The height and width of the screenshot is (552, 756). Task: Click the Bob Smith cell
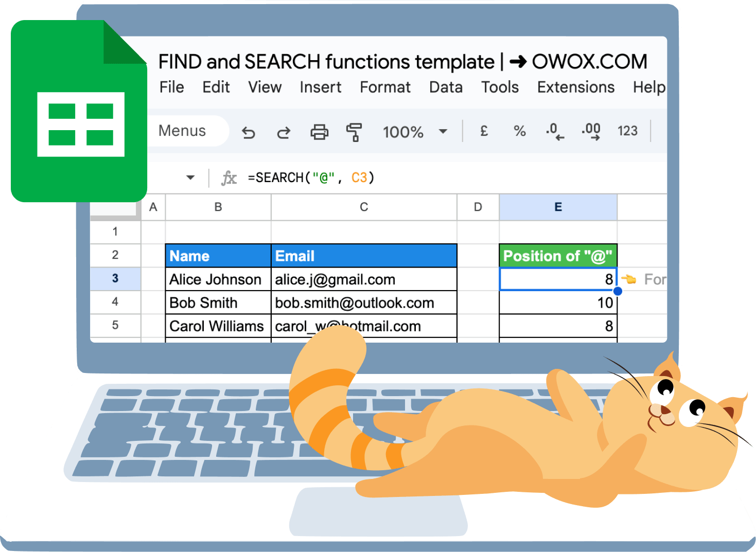tap(218, 302)
